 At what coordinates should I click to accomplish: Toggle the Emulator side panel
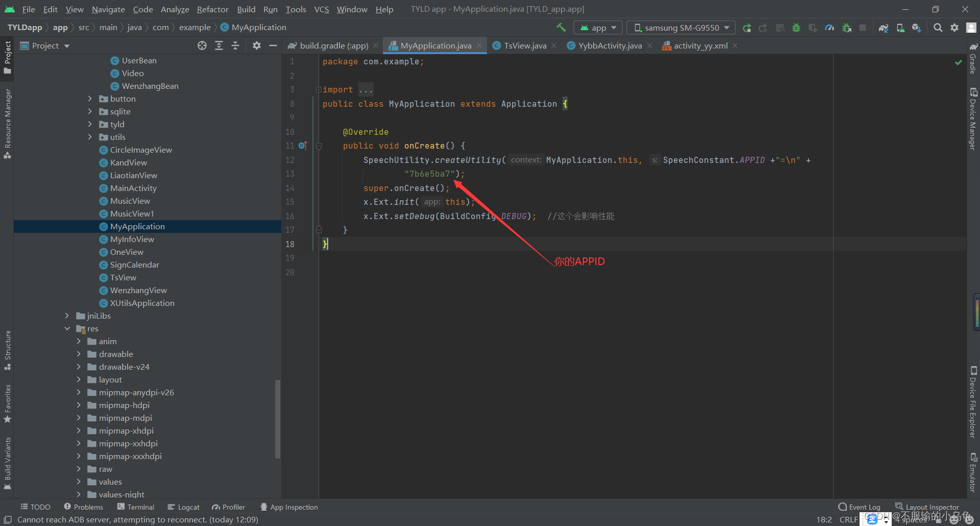973,472
